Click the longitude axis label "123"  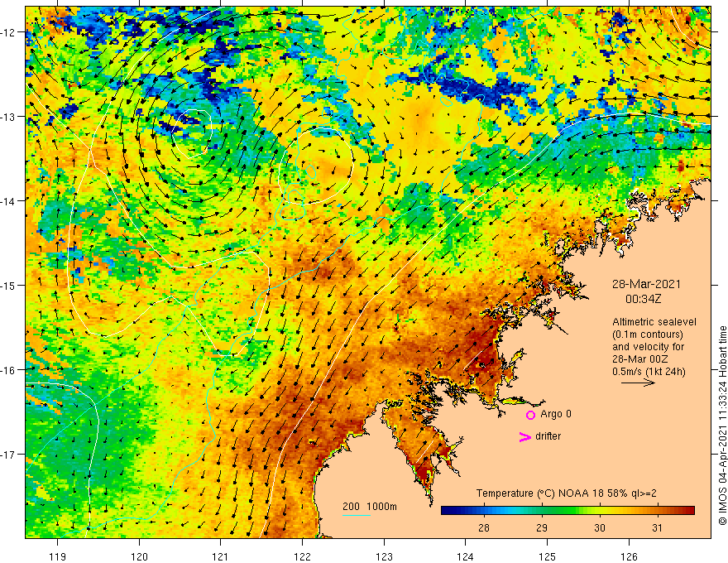click(x=384, y=556)
